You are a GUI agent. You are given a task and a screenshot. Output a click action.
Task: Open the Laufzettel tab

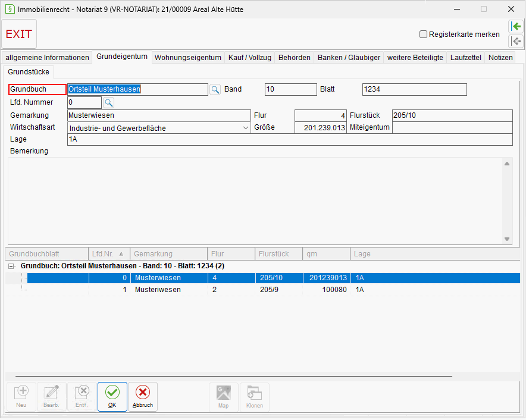click(466, 58)
